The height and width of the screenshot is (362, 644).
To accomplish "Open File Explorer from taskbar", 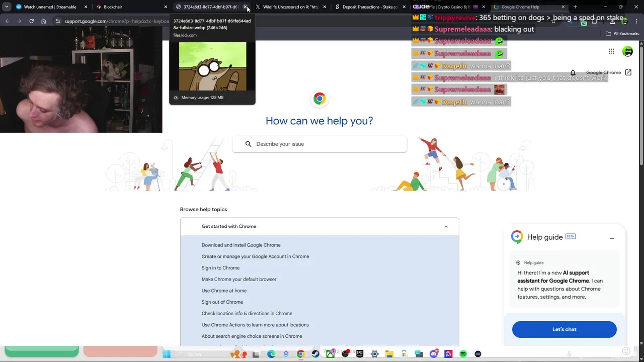I will coord(389,354).
